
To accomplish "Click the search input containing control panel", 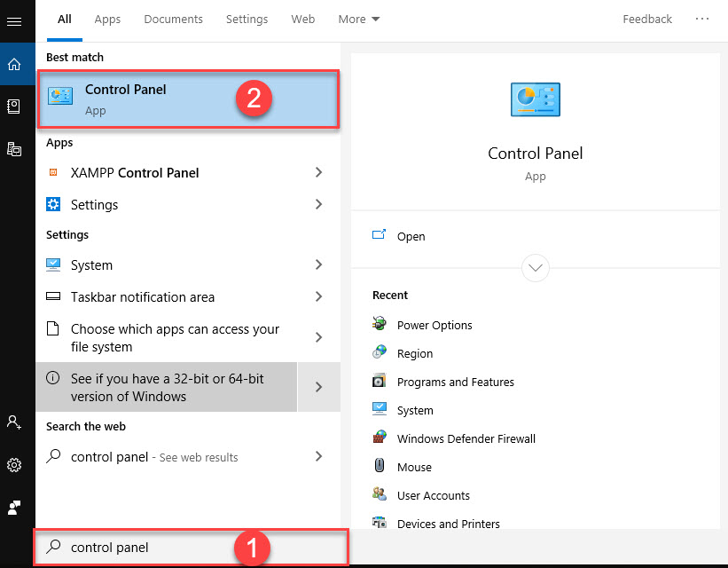I will click(x=191, y=547).
